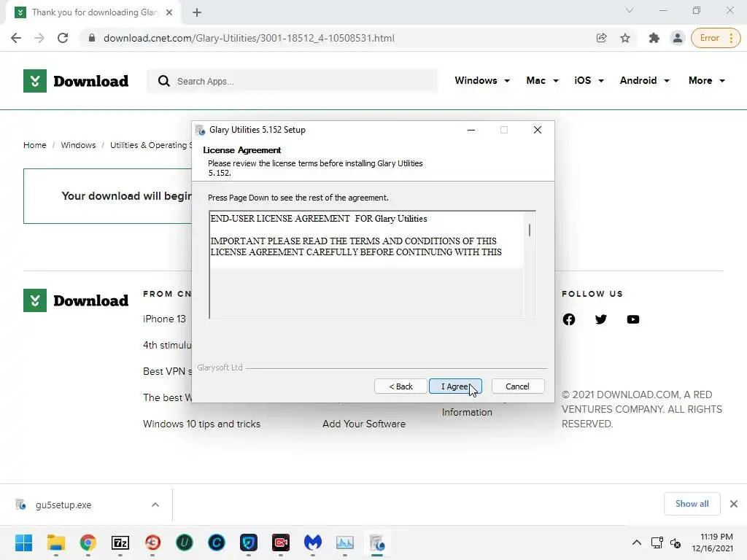Click the taskbar clock and date
The height and width of the screenshot is (560, 747).
(x=712, y=542)
